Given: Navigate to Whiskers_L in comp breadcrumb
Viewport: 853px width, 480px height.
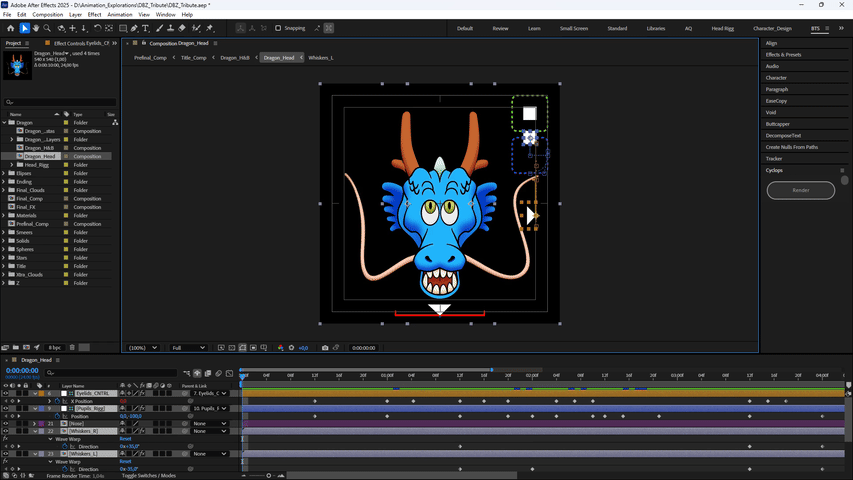Looking at the screenshot, I should pyautogui.click(x=320, y=58).
